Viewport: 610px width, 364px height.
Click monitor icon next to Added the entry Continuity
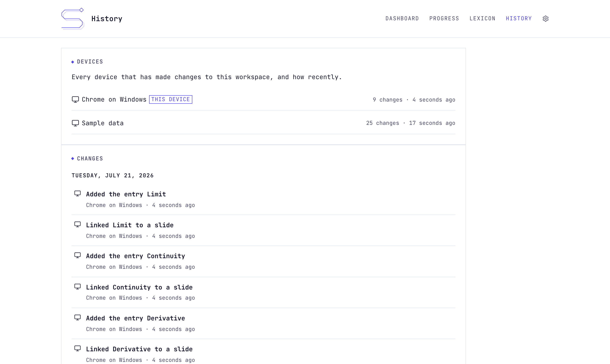pyautogui.click(x=78, y=256)
